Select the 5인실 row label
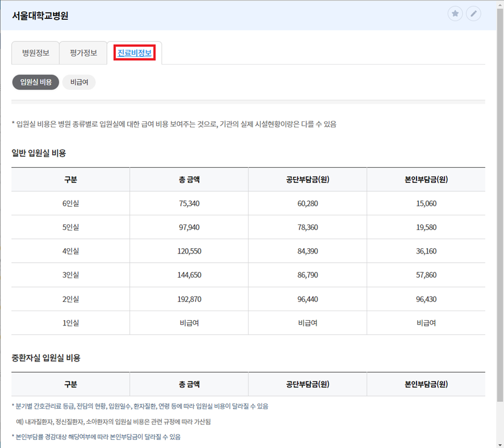 70,227
